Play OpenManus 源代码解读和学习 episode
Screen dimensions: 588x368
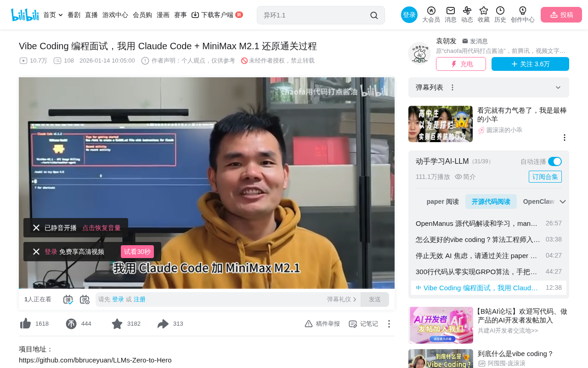tap(489, 223)
